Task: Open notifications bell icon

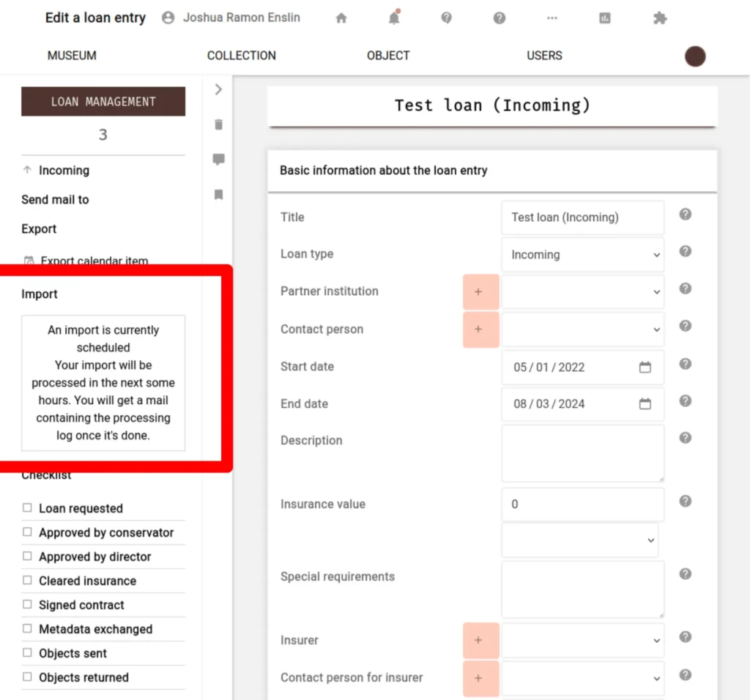Action: click(x=394, y=18)
